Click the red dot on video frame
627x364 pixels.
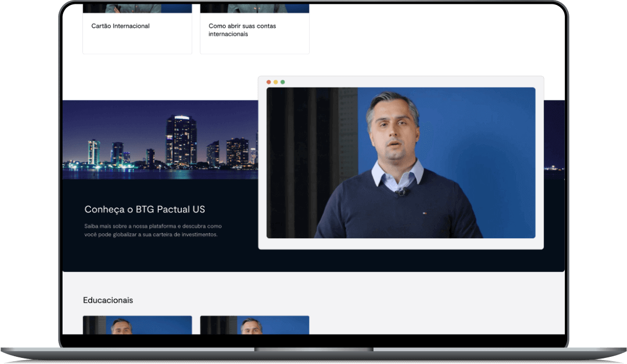tap(269, 82)
